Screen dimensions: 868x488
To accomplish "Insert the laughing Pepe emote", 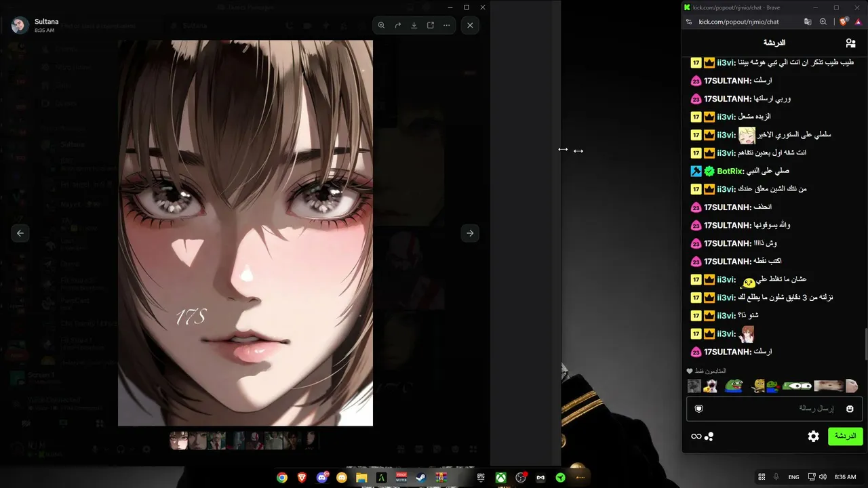I will click(734, 386).
